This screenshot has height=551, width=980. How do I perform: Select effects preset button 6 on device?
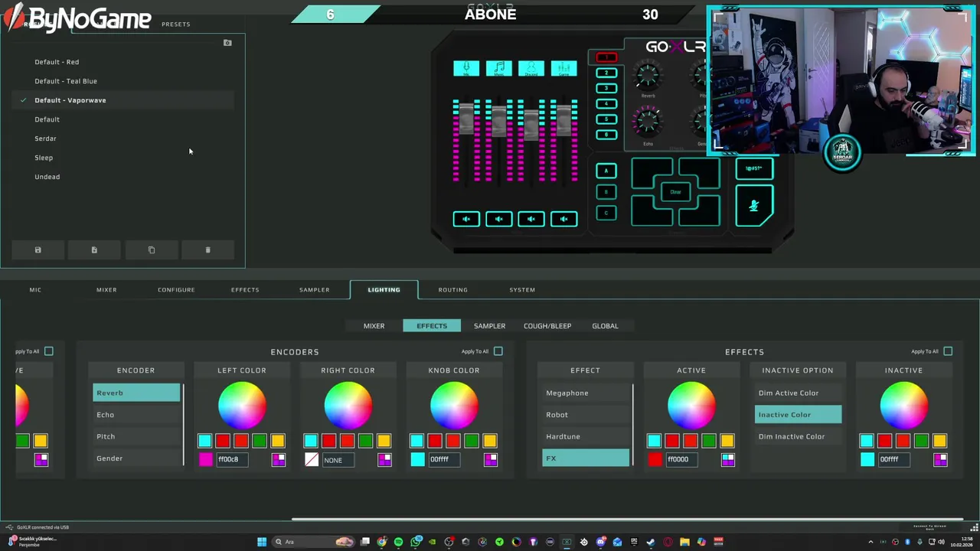[x=606, y=135]
